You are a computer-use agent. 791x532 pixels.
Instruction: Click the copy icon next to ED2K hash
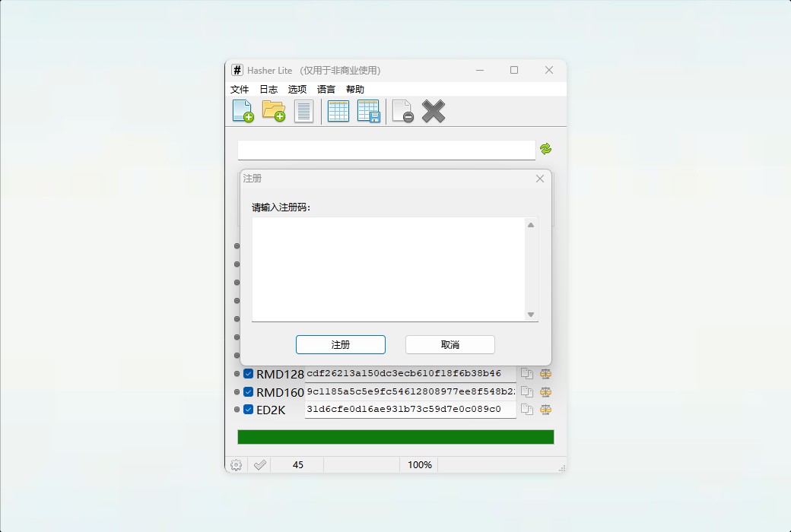(x=526, y=410)
